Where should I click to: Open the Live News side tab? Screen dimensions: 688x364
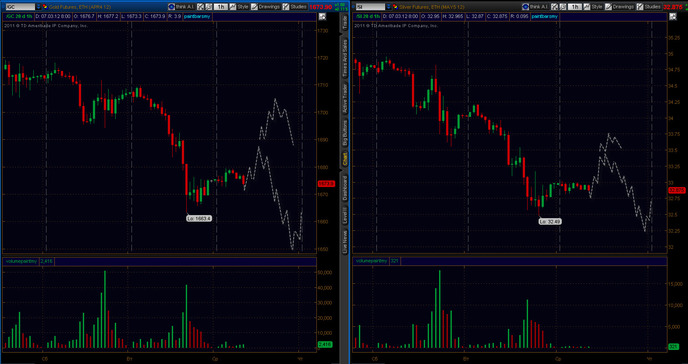pos(345,240)
